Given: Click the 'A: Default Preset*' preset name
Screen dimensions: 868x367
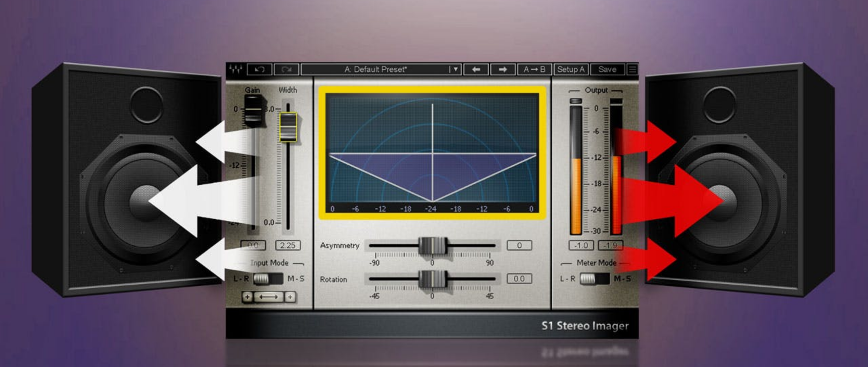Looking at the screenshot, I should coord(375,69).
